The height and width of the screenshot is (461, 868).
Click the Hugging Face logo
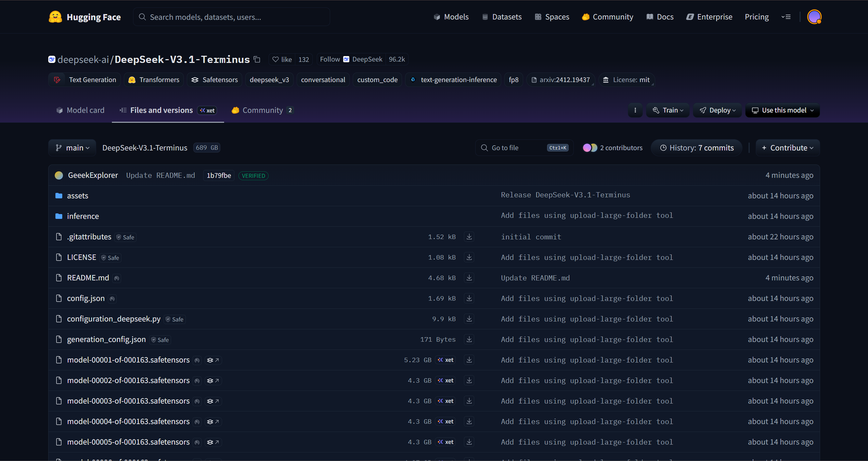pos(85,17)
